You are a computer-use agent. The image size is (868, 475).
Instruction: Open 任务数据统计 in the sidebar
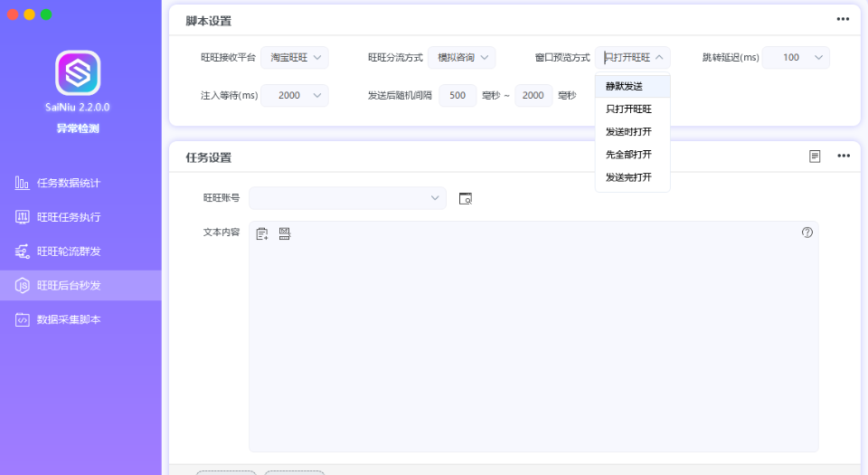click(69, 184)
